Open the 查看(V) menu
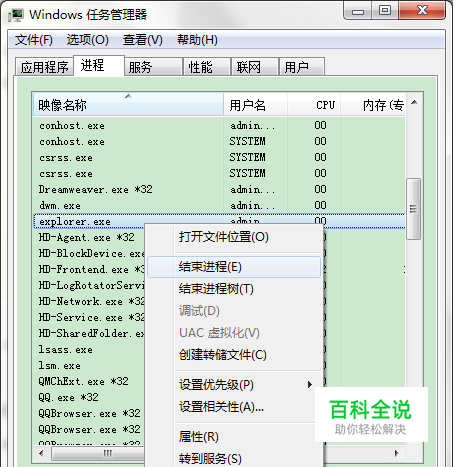453x467 pixels. [142, 40]
